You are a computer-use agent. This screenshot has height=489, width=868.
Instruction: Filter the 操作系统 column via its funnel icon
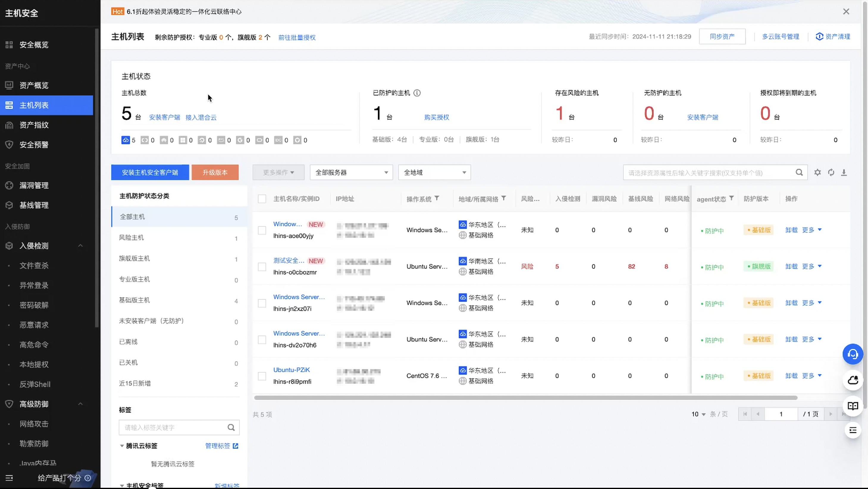(437, 198)
